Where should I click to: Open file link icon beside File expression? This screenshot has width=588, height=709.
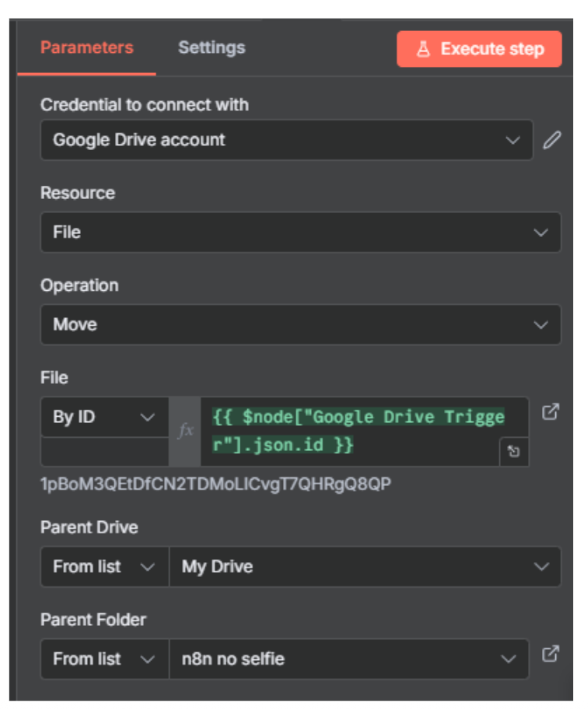pyautogui.click(x=551, y=411)
